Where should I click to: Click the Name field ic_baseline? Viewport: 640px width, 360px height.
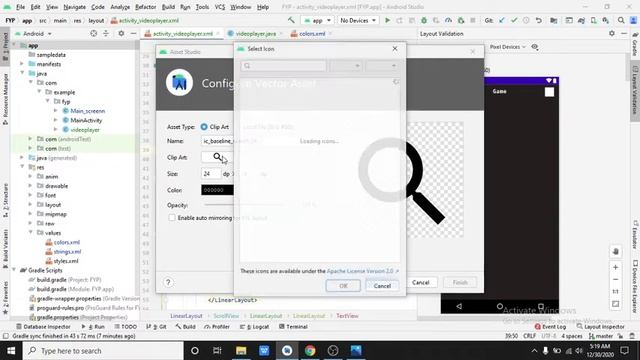tap(218, 141)
